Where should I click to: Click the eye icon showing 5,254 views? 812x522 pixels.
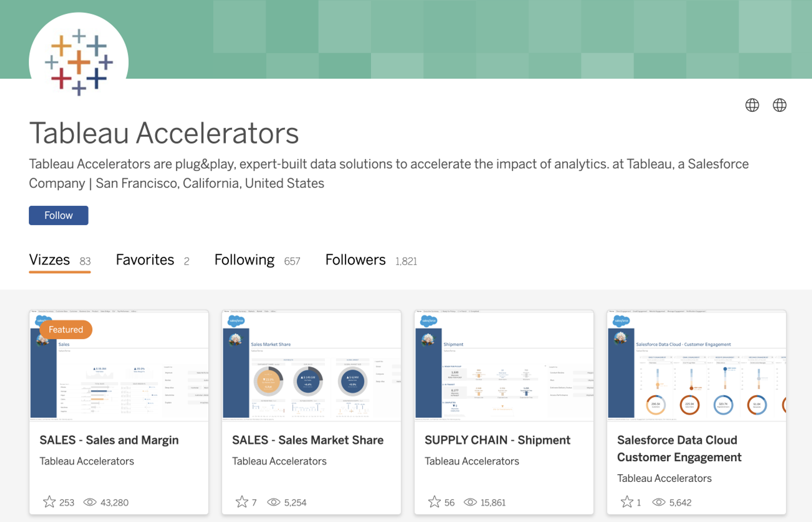coord(274,502)
